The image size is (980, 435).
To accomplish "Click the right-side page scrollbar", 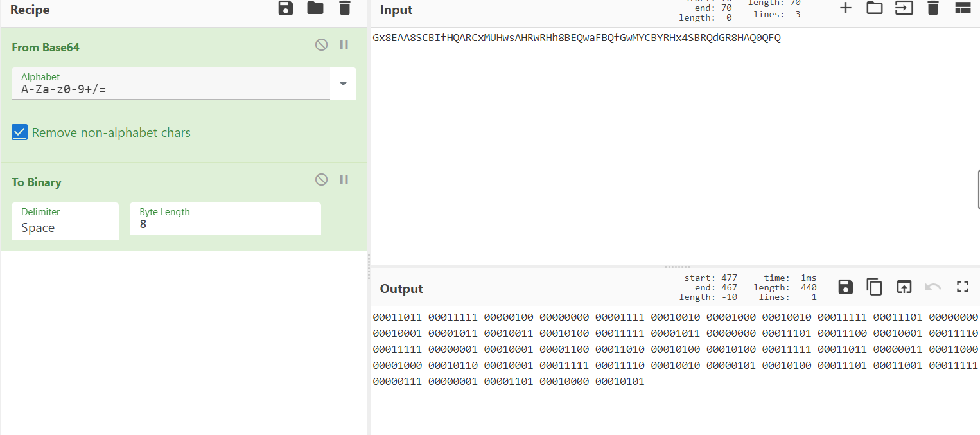I will tap(977, 190).
